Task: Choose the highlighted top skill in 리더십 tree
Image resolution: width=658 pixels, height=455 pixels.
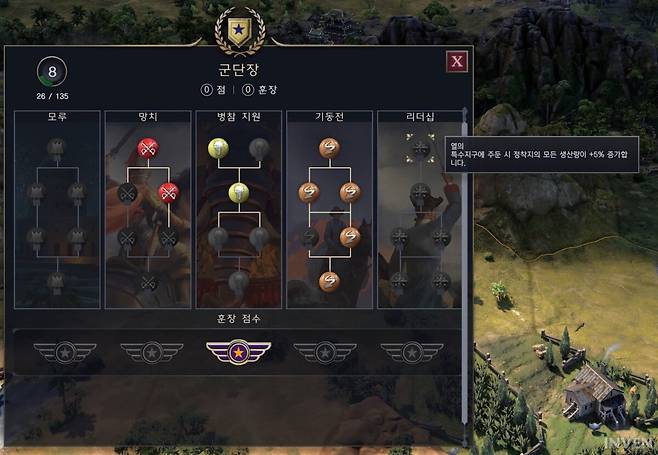Action: pyautogui.click(x=420, y=148)
